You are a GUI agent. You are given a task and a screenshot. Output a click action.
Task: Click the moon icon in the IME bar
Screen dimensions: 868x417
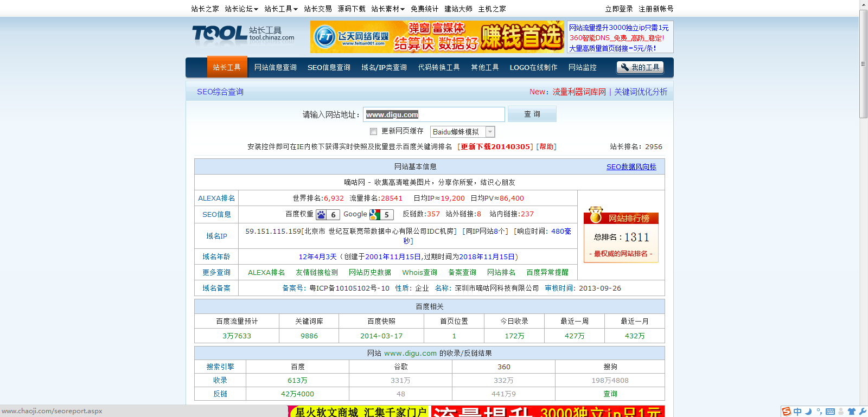[808, 412]
